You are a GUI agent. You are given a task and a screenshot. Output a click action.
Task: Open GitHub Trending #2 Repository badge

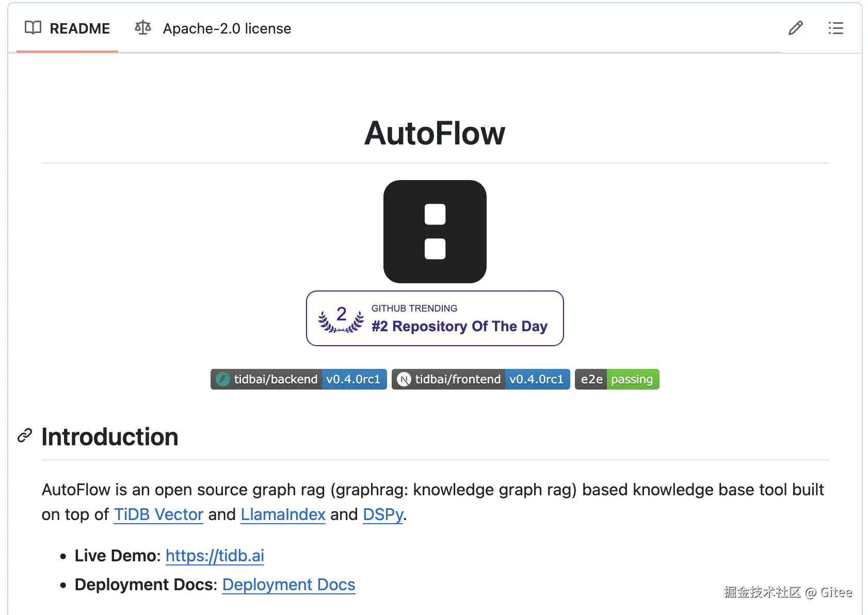pyautogui.click(x=435, y=318)
